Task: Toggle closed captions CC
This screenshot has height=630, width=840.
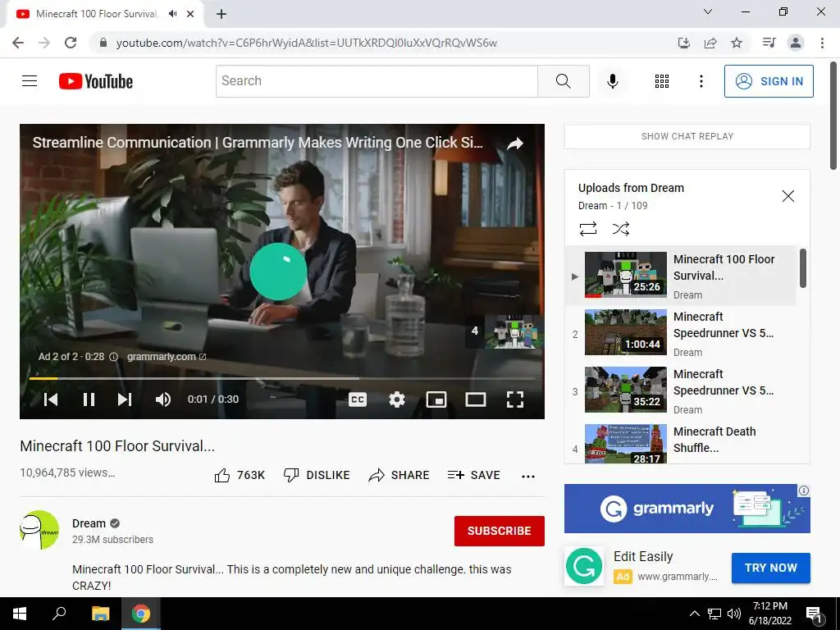Action: pos(358,399)
